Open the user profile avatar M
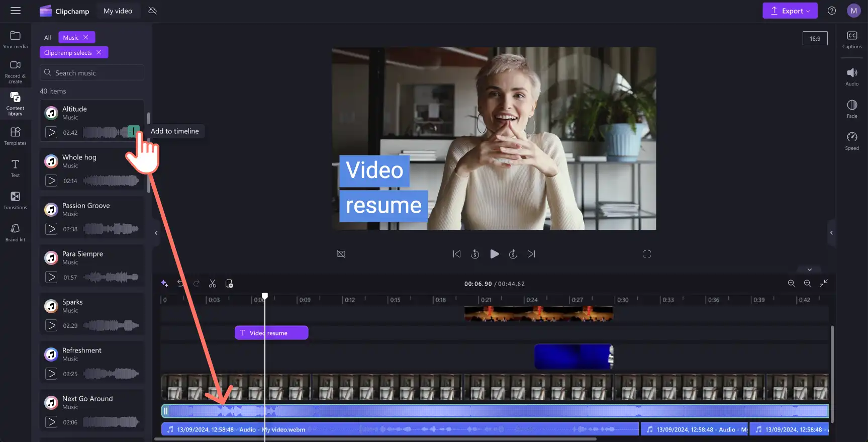868x442 pixels. (x=853, y=11)
